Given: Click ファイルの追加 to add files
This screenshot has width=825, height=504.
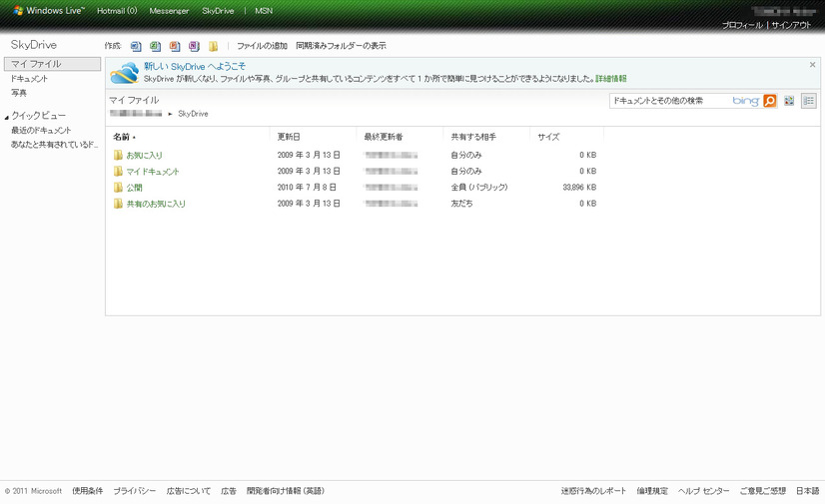Looking at the screenshot, I should pos(262,46).
